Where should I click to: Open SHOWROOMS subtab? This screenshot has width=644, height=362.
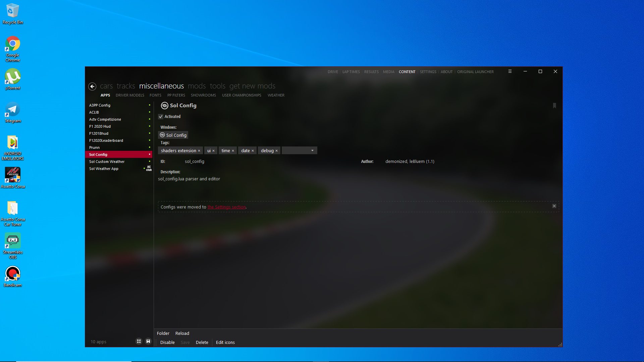click(x=203, y=95)
